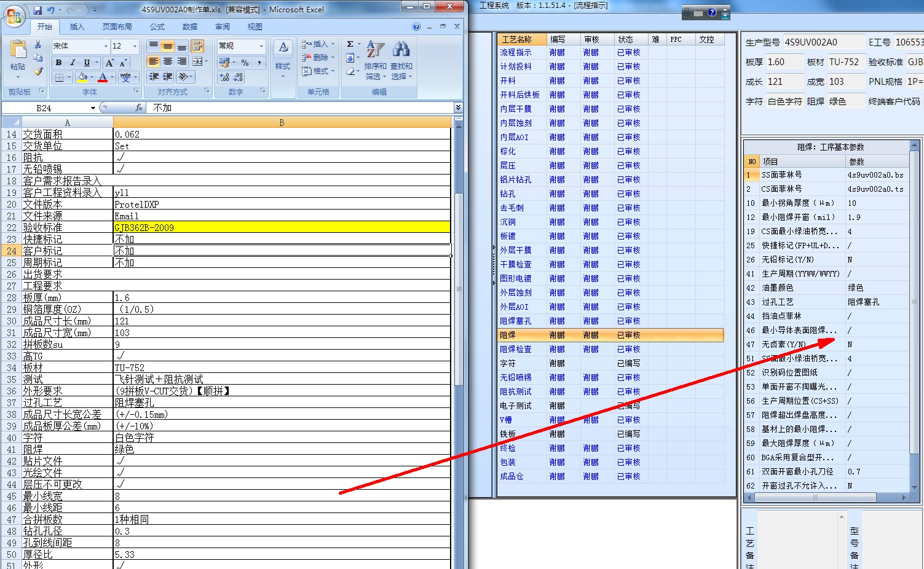
Task: Toggle middle vertical alignment
Action: point(168,46)
